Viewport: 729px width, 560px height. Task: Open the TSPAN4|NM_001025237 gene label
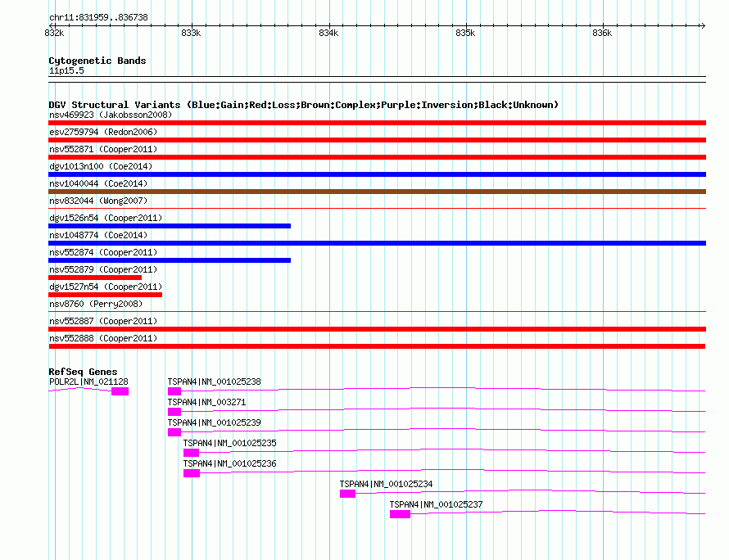436,504
